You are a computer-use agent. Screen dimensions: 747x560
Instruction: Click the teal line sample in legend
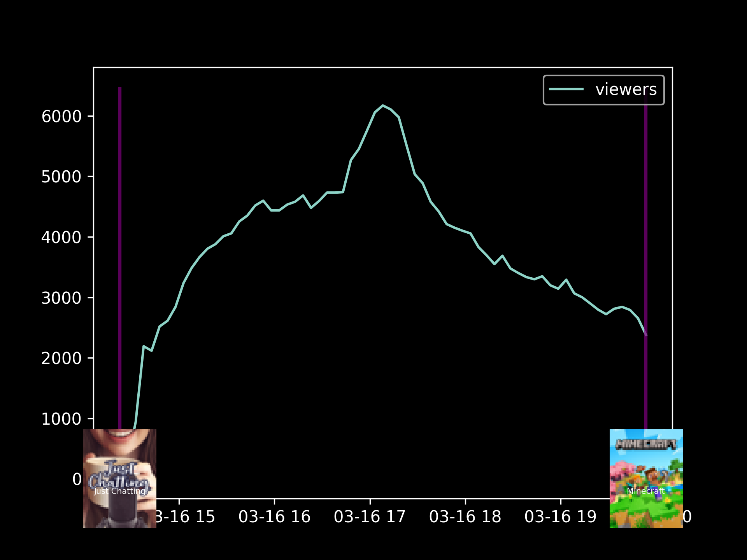pyautogui.click(x=566, y=89)
